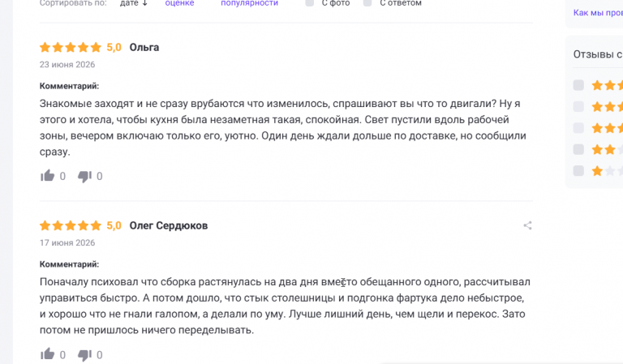Dislike Олег Сердюков's review with thumbs down

tap(84, 354)
